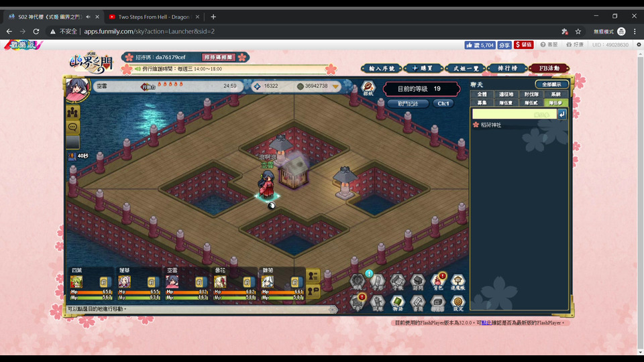This screenshot has height=362, width=644.
Task: Click the 曇花 character portrait
Action: click(x=220, y=282)
